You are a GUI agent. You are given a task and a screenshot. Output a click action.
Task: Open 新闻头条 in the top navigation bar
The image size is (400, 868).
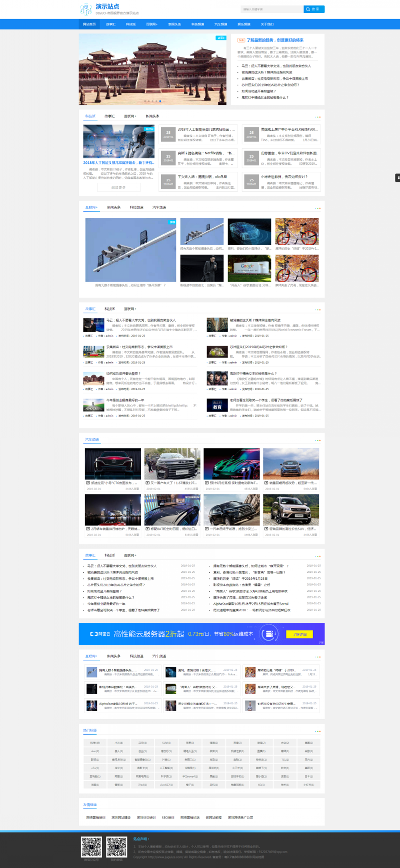pyautogui.click(x=174, y=24)
